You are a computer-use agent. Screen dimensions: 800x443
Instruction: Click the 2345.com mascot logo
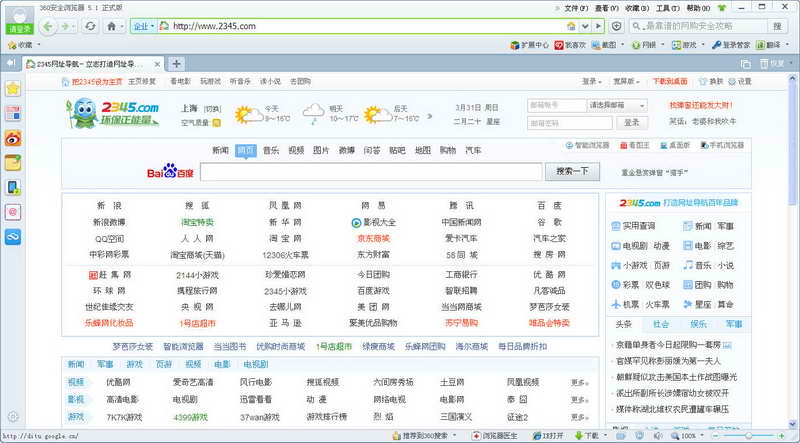(113, 113)
